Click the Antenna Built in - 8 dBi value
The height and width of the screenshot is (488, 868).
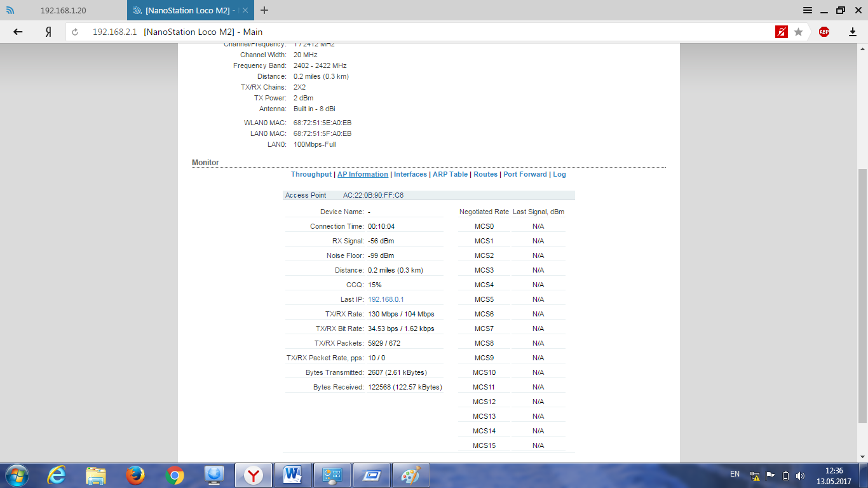[x=314, y=109]
